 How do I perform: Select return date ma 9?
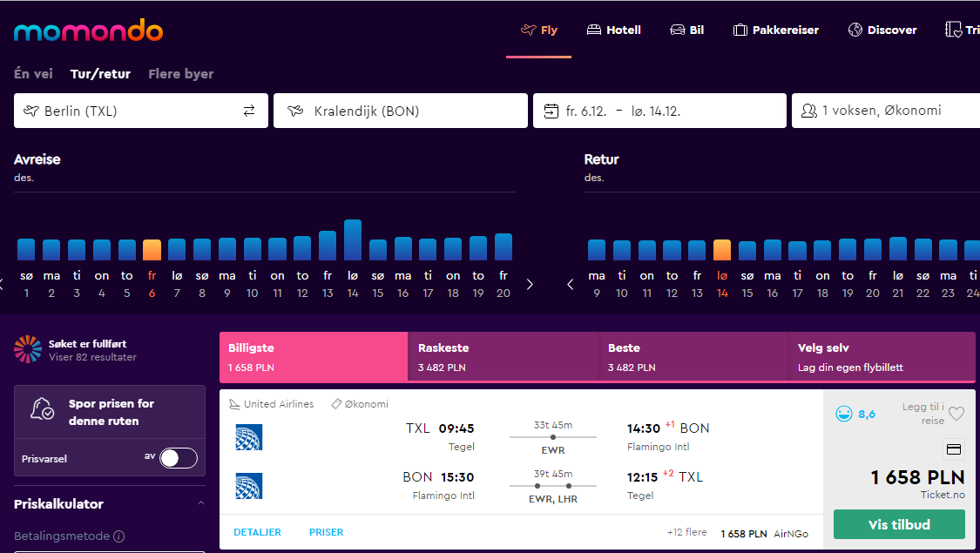tap(596, 284)
